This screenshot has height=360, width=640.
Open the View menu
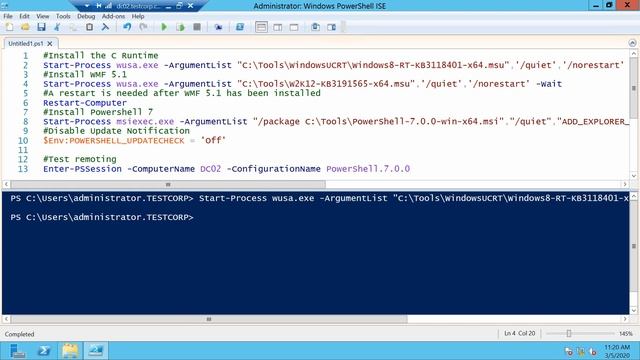click(42, 16)
